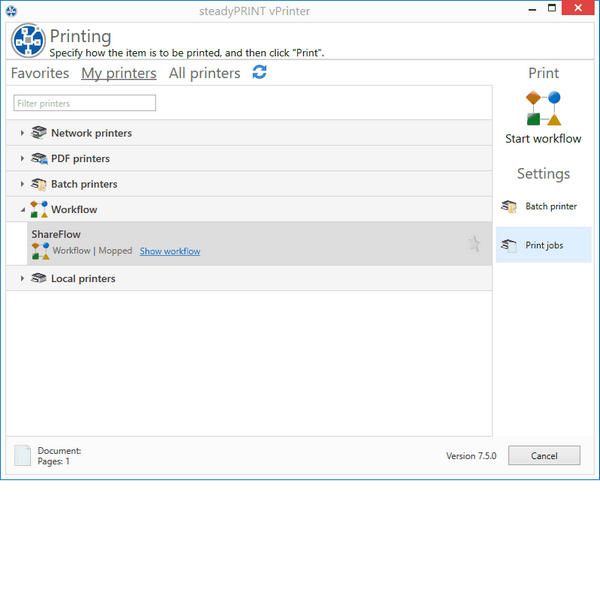The width and height of the screenshot is (600, 589).
Task: Click the Local printers label
Action: (83, 279)
